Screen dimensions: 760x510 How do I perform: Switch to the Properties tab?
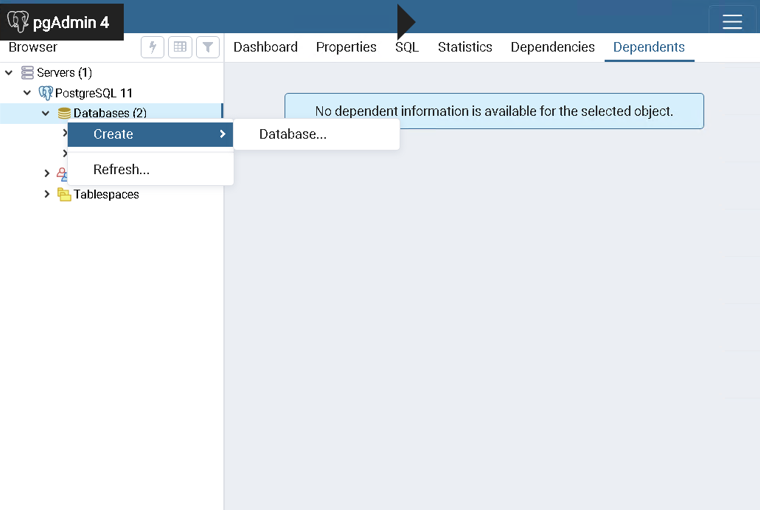coord(346,47)
